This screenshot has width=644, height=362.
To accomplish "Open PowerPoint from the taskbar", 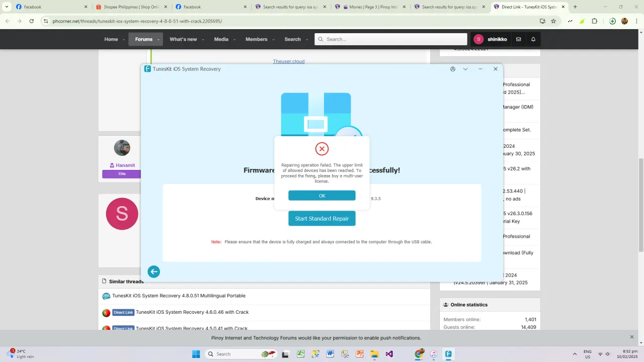I will click(360, 354).
